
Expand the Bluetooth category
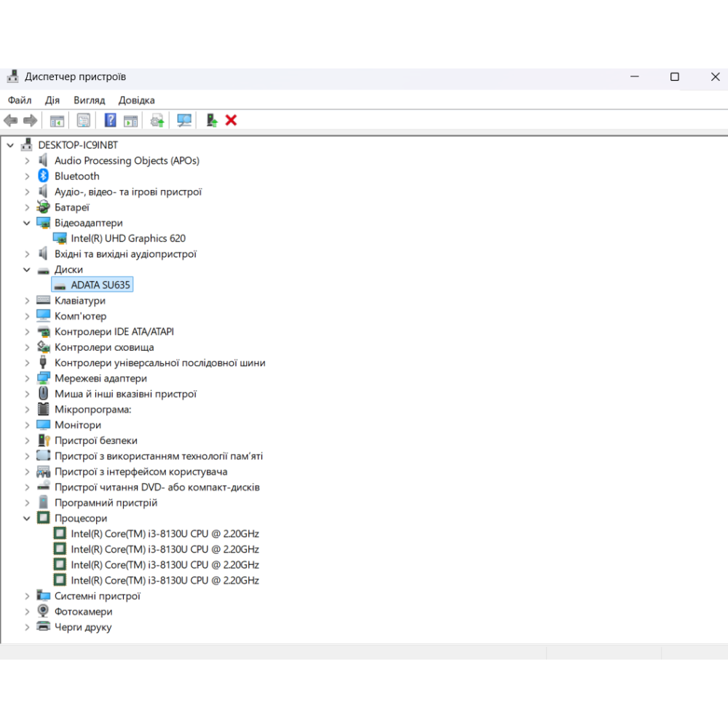27,176
